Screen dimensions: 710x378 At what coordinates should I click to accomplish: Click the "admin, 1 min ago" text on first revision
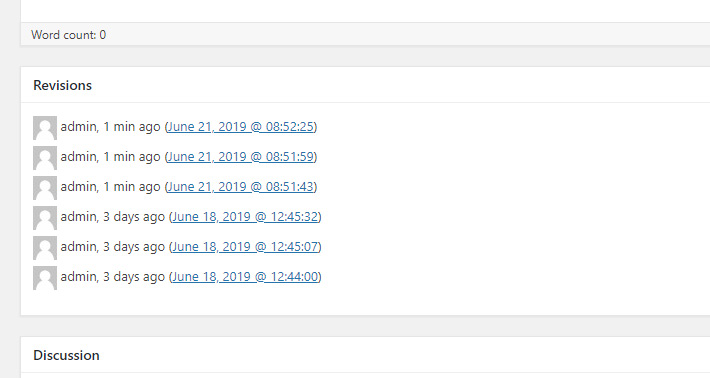[110, 127]
